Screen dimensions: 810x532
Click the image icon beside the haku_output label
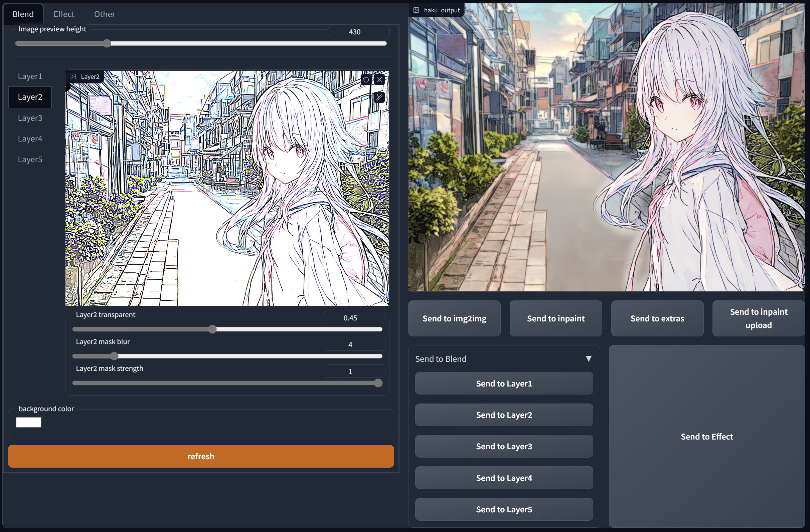pos(416,10)
